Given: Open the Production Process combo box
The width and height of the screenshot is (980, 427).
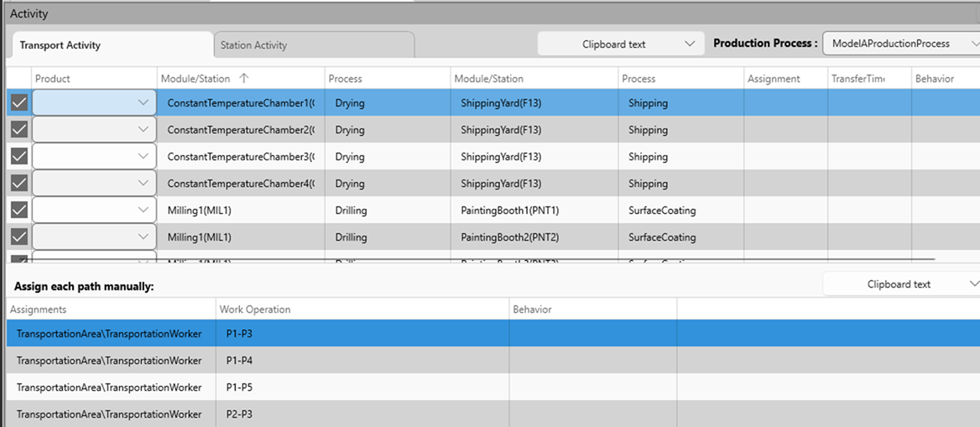Looking at the screenshot, I should [900, 44].
